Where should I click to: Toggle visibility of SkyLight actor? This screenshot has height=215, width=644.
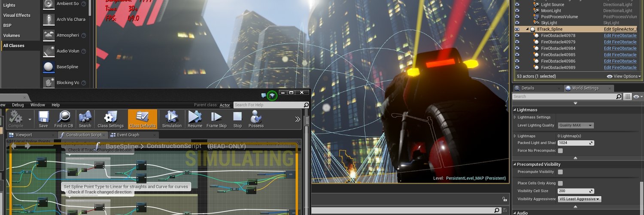click(517, 23)
